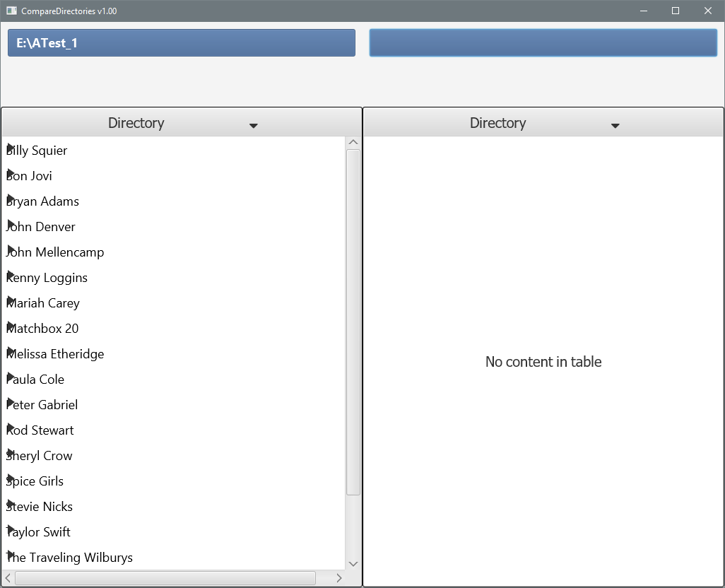Maximize the CompareDirectories window

tap(676, 11)
